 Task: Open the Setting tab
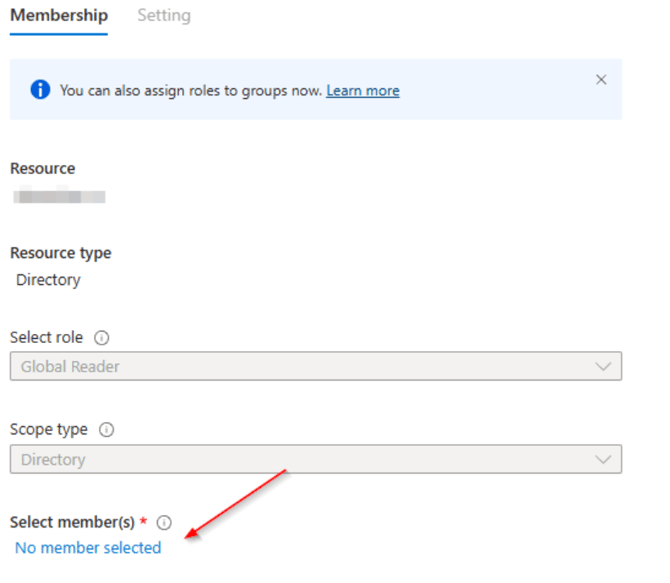[163, 16]
